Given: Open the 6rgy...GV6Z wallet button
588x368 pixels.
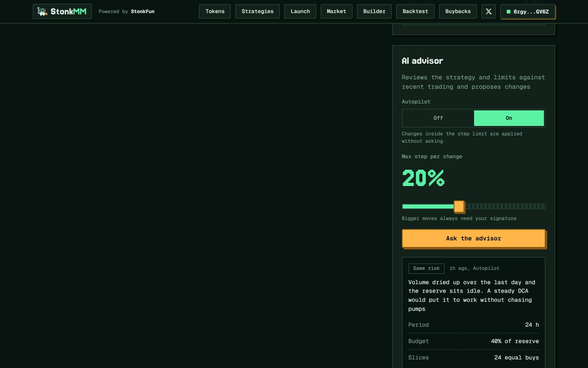Looking at the screenshot, I should 528,11.
